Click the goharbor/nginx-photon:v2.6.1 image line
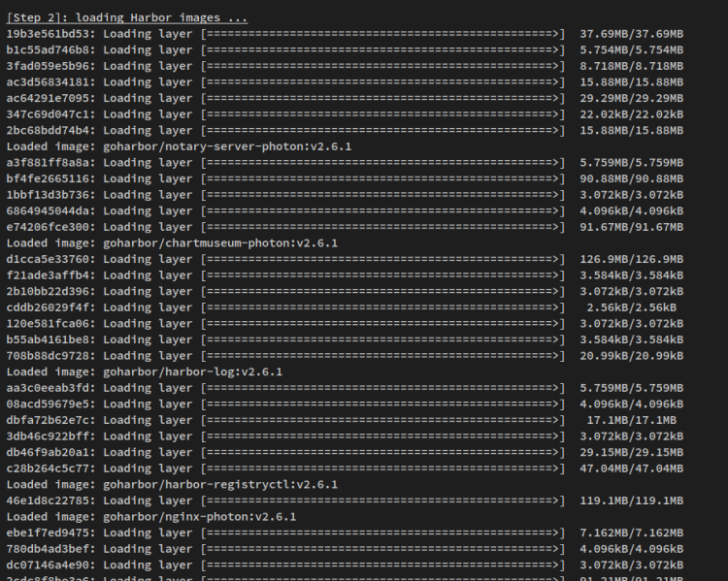728x581 pixels. tap(151, 516)
